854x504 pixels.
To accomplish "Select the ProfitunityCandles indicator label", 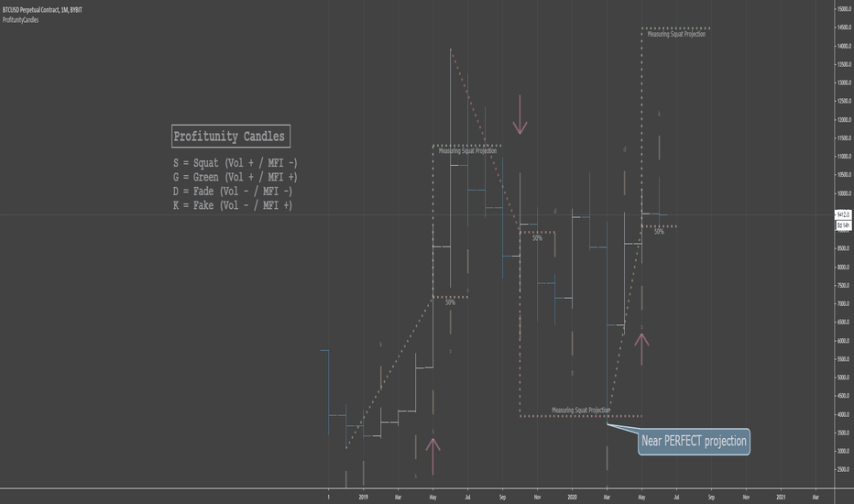I will click(20, 20).
